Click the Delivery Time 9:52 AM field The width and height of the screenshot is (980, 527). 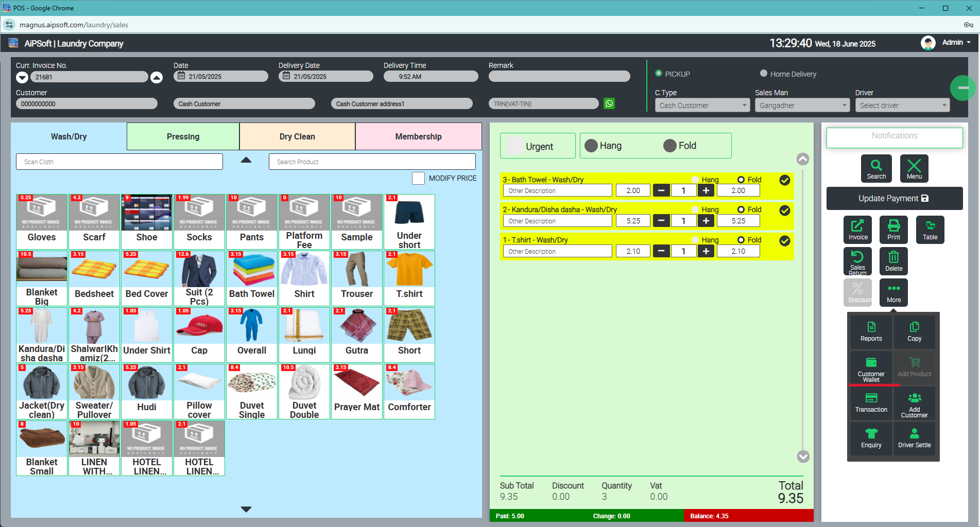[x=431, y=76]
